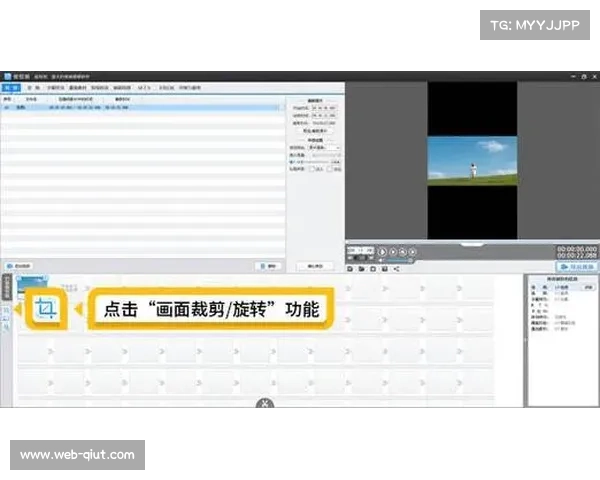The image size is (600, 480).
Task: Click the vertical 已添加片段 tab
Action: click(x=7, y=287)
